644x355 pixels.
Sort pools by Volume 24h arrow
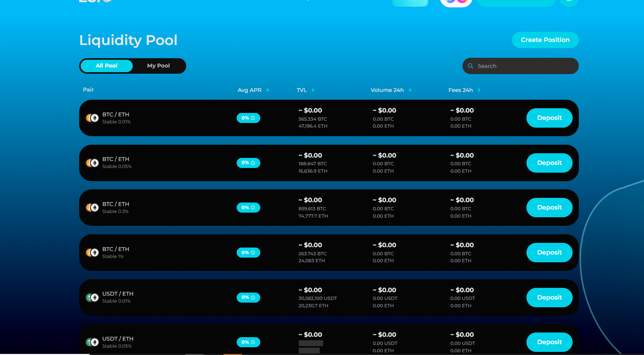[x=410, y=90]
